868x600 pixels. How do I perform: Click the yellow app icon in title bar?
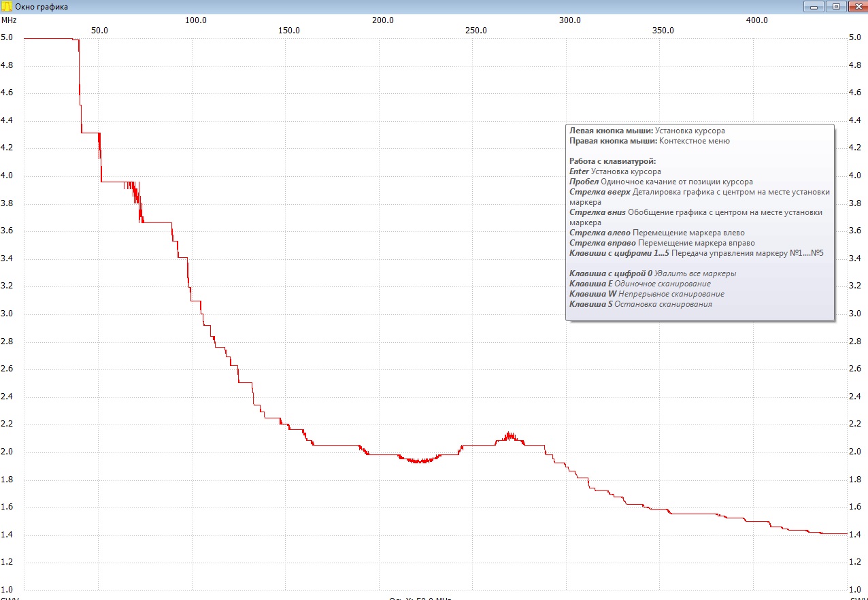7,6
